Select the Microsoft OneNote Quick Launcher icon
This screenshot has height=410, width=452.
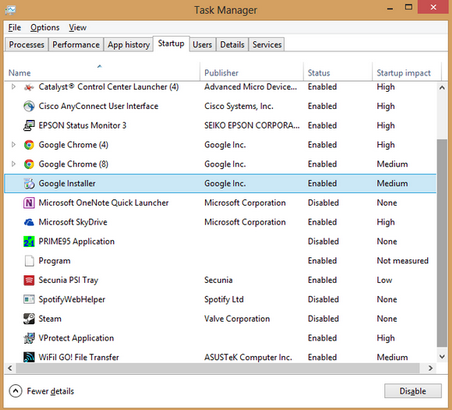click(x=29, y=203)
